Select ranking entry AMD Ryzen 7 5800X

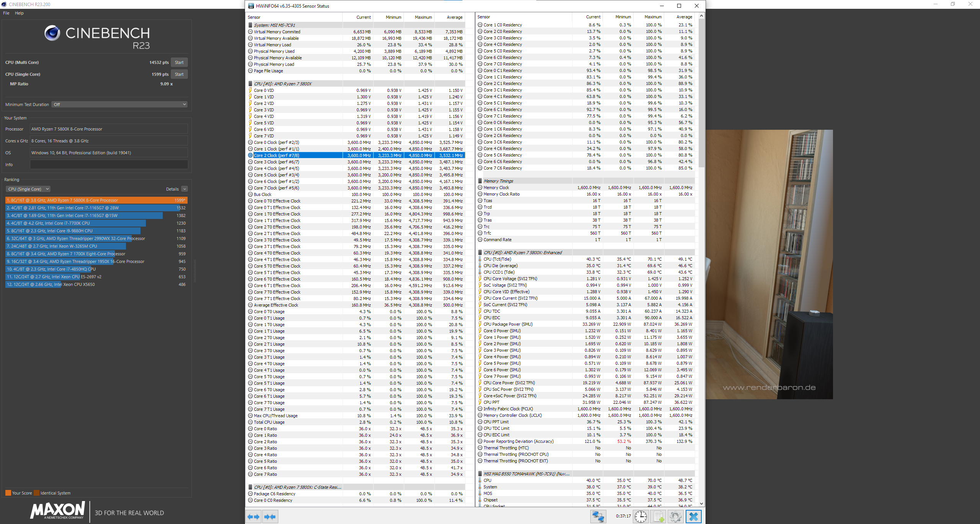tap(96, 200)
